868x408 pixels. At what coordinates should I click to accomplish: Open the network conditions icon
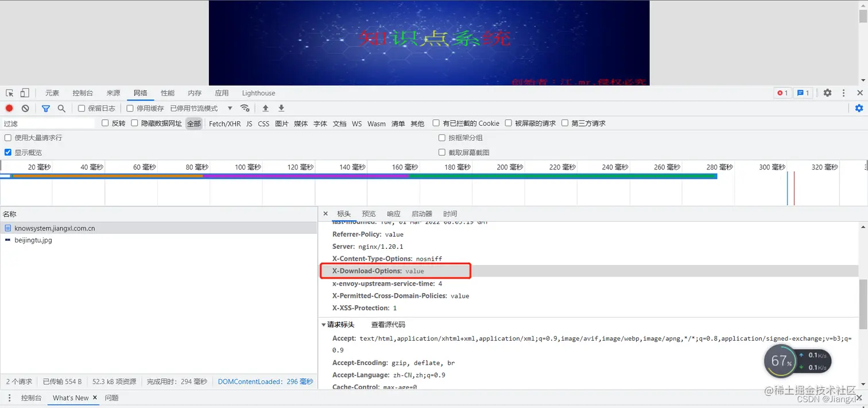[245, 108]
